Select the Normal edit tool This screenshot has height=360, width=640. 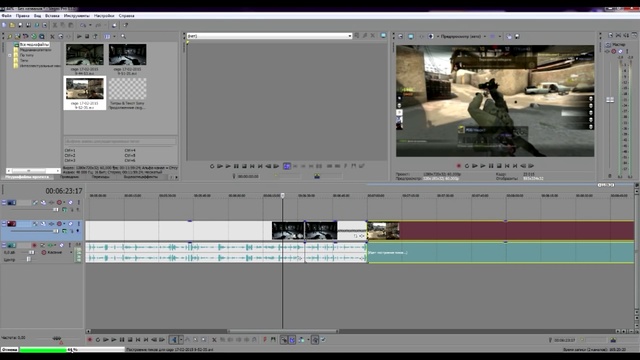pos(173,340)
